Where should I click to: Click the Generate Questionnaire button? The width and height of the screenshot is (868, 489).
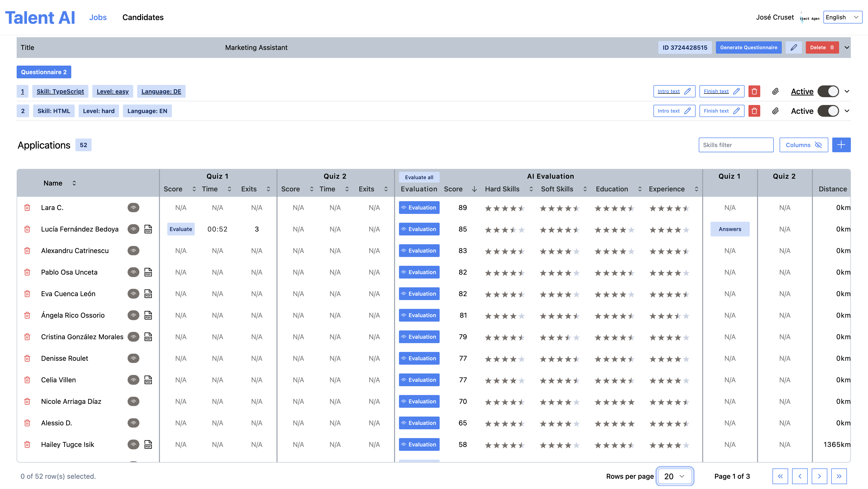(748, 47)
